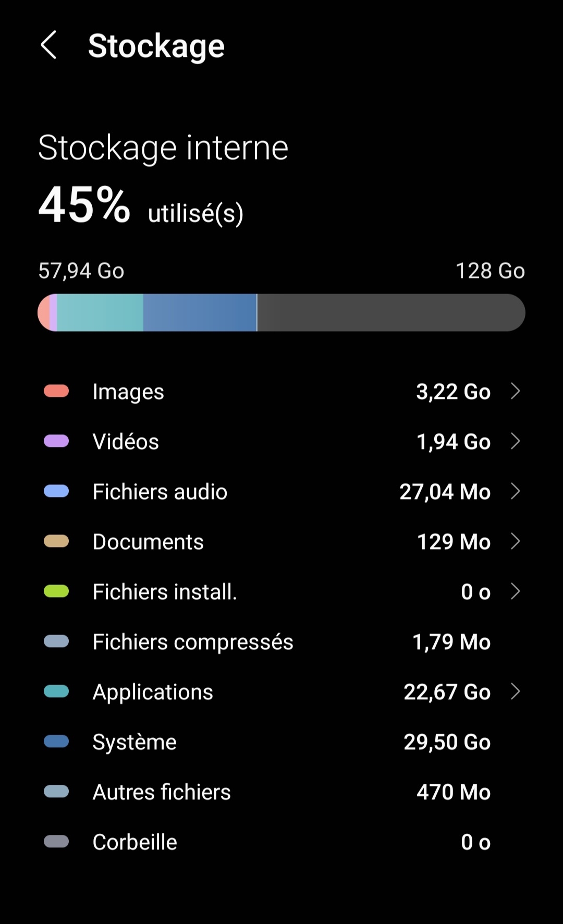
Task: Click the blue Système segment of storage bar
Action: click(200, 313)
